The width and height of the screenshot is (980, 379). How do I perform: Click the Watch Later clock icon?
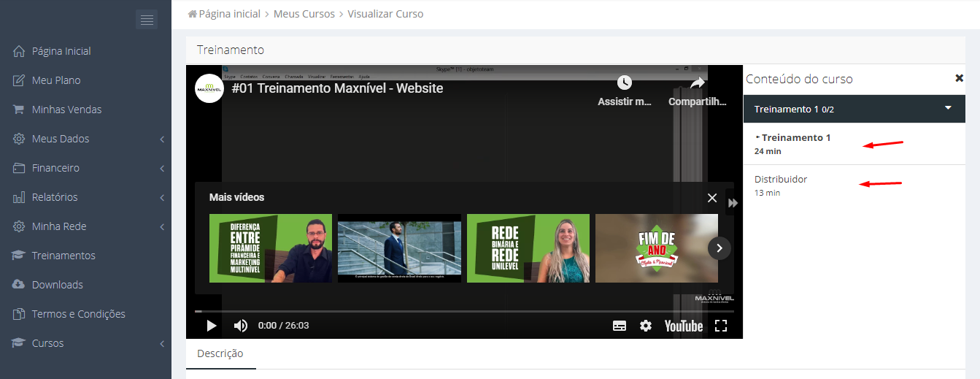624,83
